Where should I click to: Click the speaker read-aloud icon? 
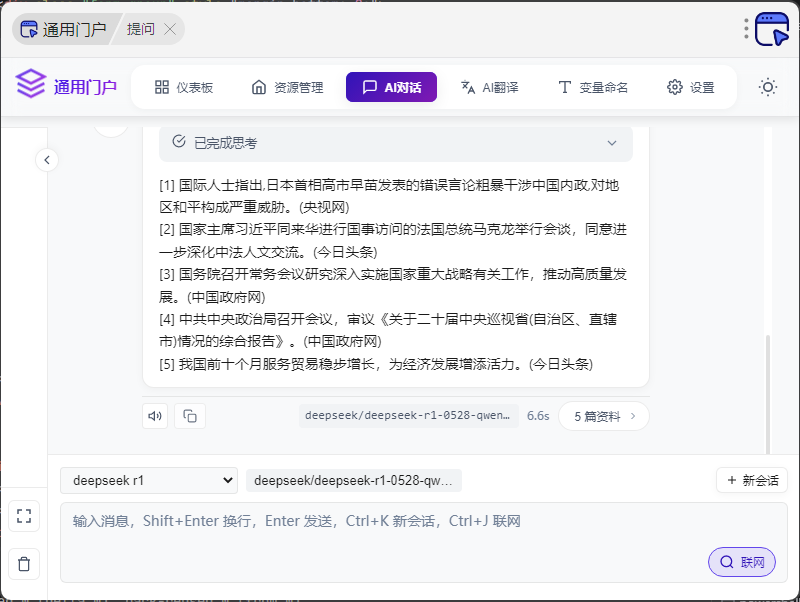(x=155, y=416)
